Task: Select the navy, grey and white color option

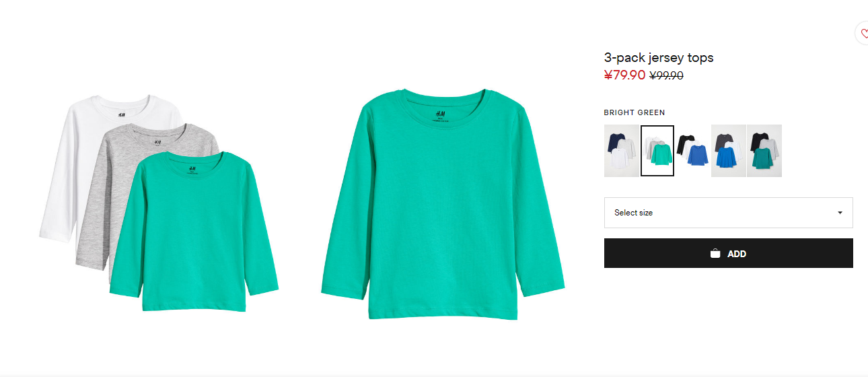Action: point(621,151)
